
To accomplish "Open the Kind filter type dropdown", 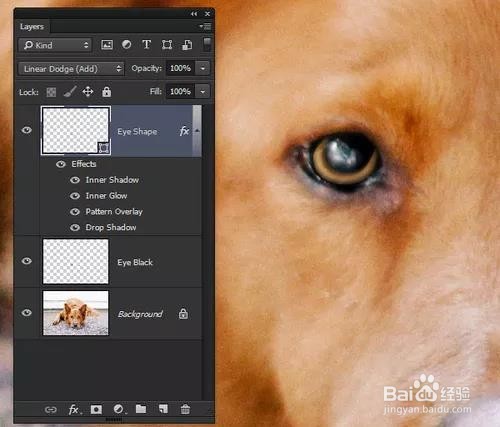I will (x=55, y=45).
